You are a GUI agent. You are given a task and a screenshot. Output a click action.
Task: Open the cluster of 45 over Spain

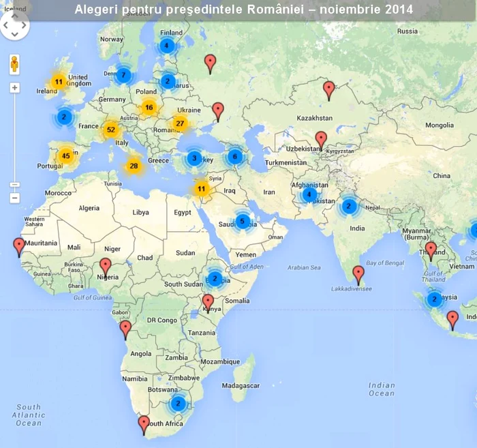click(65, 156)
